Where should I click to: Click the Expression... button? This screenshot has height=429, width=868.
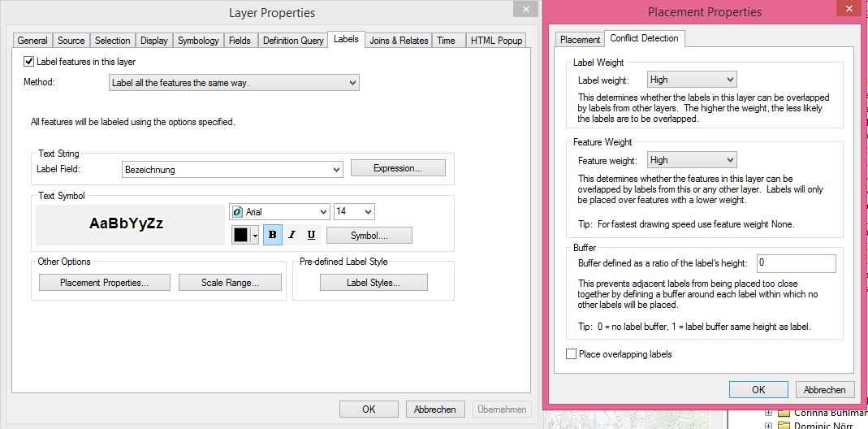[x=398, y=168]
